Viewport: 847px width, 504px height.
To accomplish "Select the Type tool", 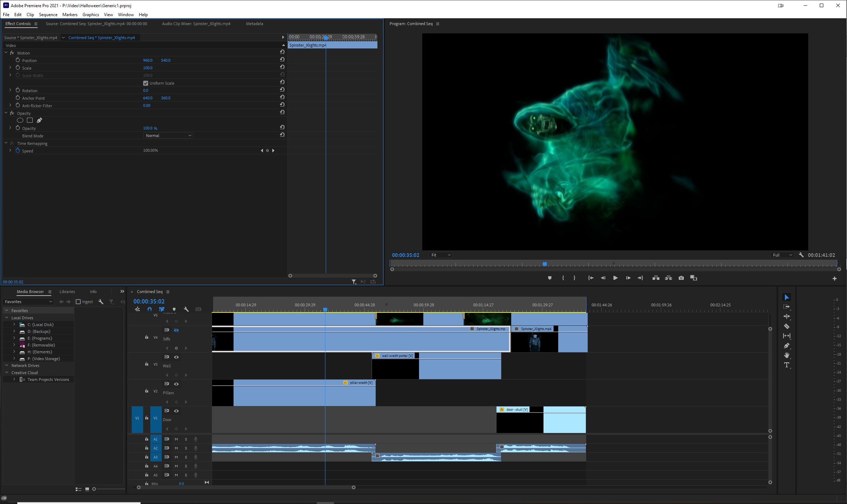I will pyautogui.click(x=786, y=365).
